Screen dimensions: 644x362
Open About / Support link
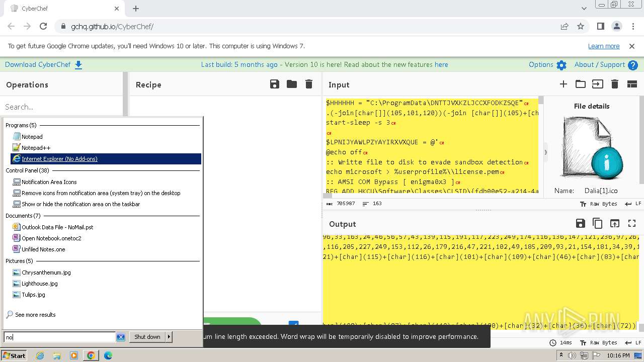tap(600, 65)
